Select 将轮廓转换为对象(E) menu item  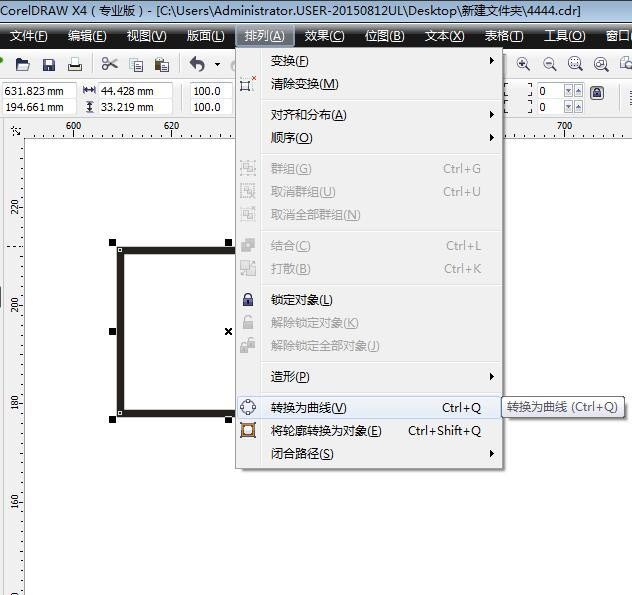click(326, 431)
